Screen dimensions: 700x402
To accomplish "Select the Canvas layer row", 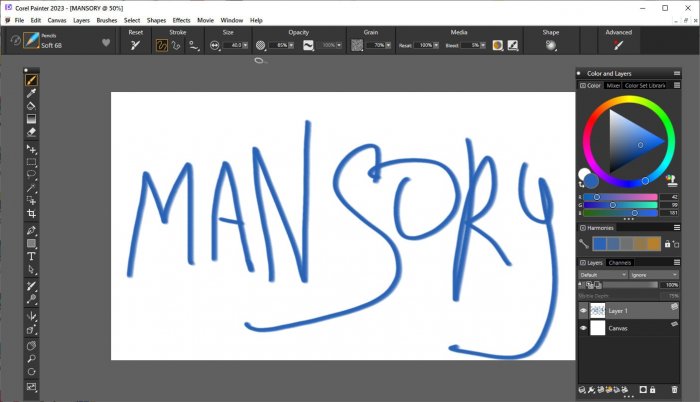I will click(x=629, y=328).
